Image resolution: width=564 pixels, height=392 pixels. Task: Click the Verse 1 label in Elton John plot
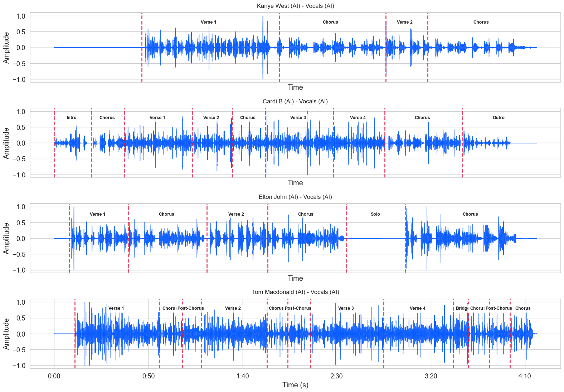(x=98, y=214)
